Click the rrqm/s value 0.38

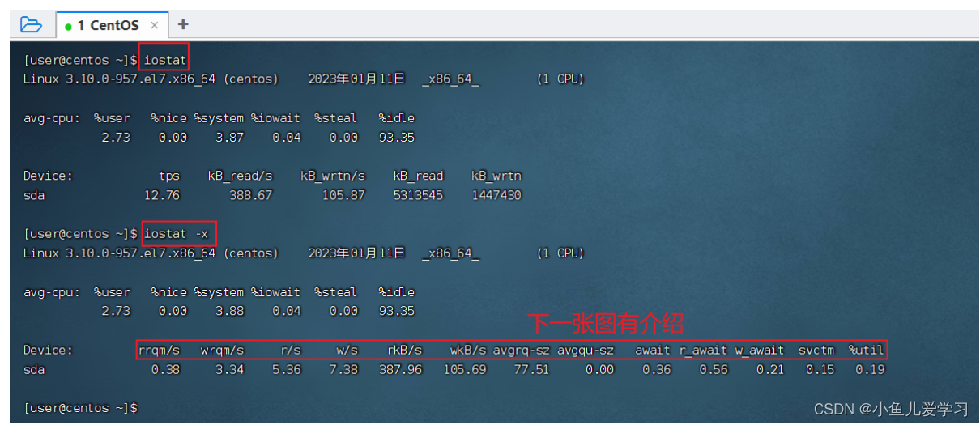point(166,370)
